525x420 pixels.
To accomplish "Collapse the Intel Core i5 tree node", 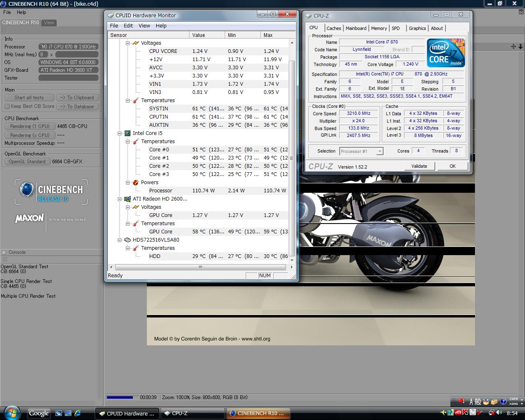I will point(120,133).
